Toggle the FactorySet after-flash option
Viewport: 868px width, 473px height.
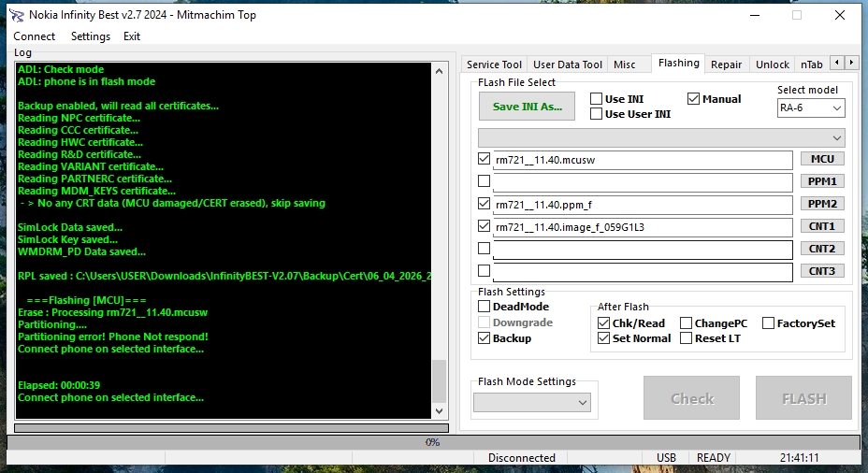click(769, 323)
